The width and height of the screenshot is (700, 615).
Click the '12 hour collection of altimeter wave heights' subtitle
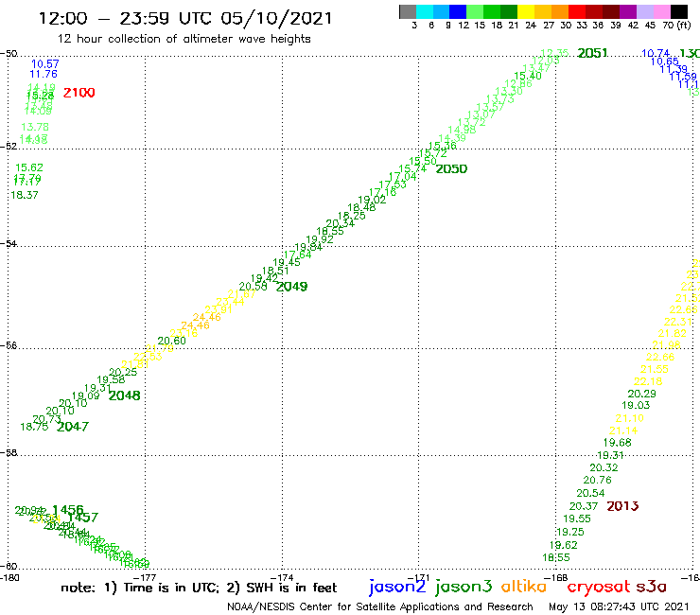tap(184, 39)
